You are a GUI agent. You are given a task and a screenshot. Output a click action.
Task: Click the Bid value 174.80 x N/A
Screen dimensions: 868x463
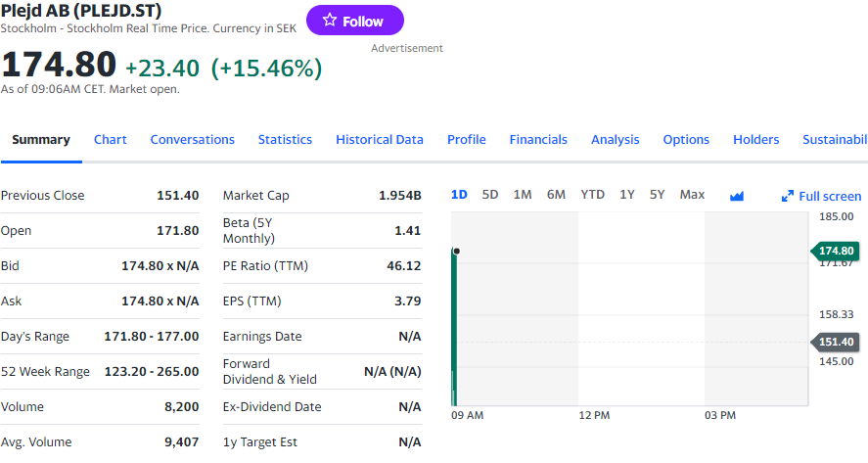tap(160, 266)
